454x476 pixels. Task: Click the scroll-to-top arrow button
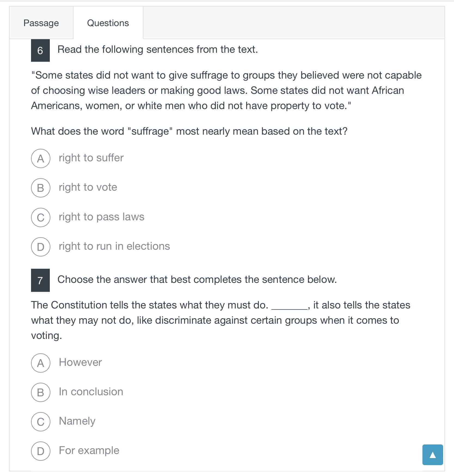coord(432,455)
